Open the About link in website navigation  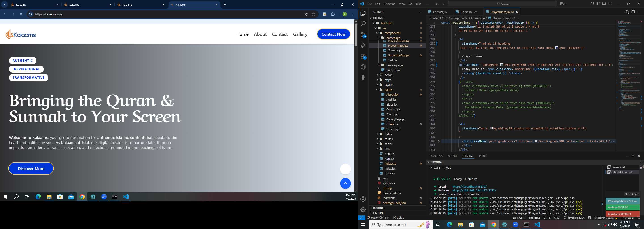pyautogui.click(x=260, y=34)
